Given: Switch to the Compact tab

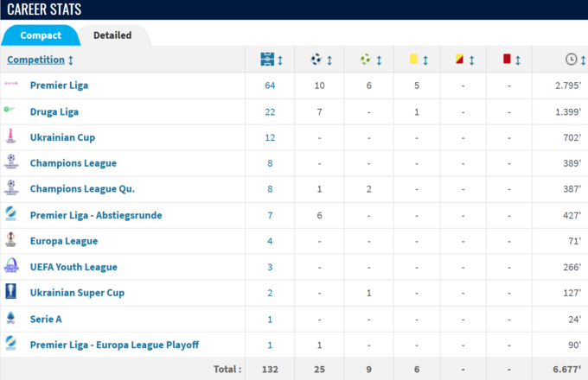Looking at the screenshot, I should point(41,35).
